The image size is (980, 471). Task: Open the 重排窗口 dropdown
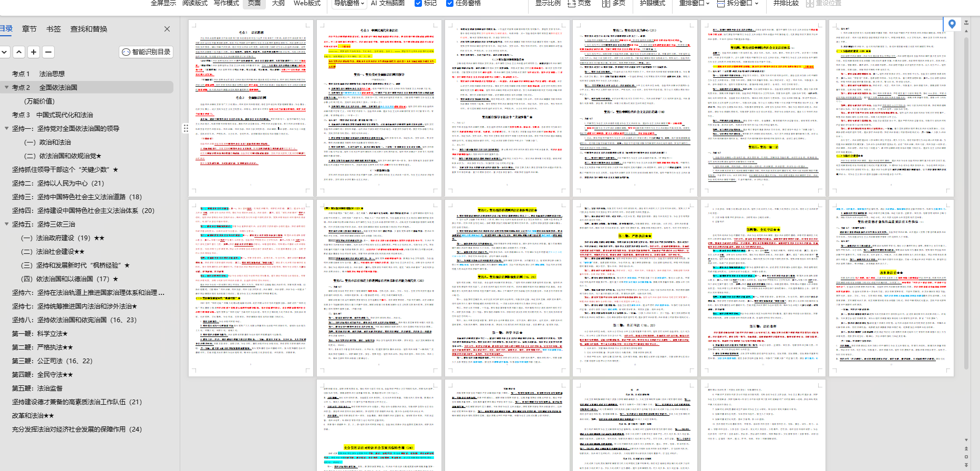[694, 3]
